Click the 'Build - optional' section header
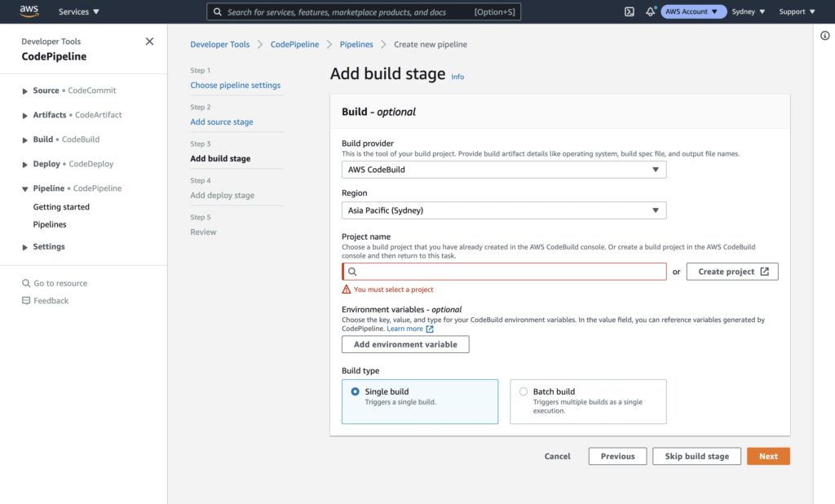 (x=378, y=112)
